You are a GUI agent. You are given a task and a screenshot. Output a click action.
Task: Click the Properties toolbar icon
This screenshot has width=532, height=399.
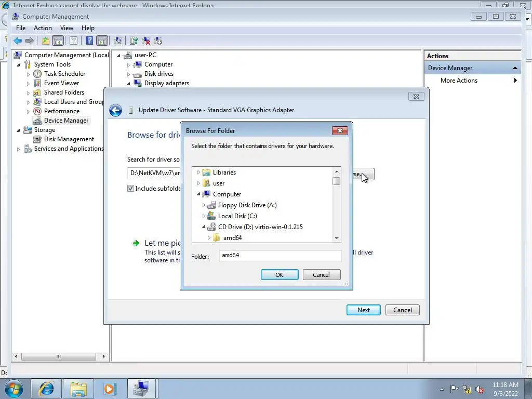73,41
